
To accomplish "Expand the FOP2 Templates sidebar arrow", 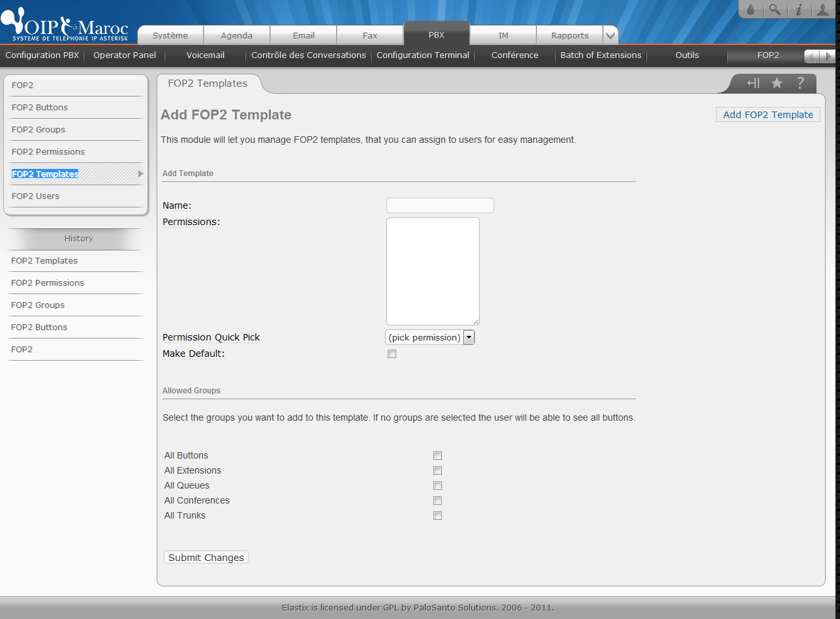I will 140,174.
